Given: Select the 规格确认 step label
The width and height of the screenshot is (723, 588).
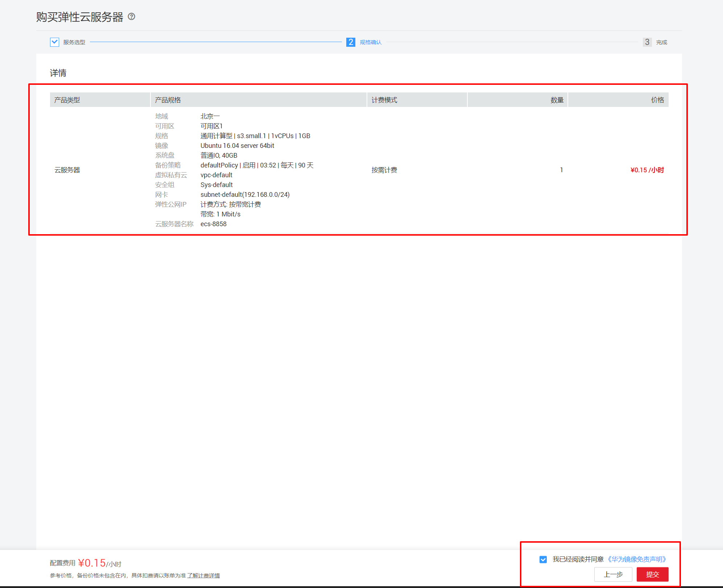Looking at the screenshot, I should coord(371,42).
